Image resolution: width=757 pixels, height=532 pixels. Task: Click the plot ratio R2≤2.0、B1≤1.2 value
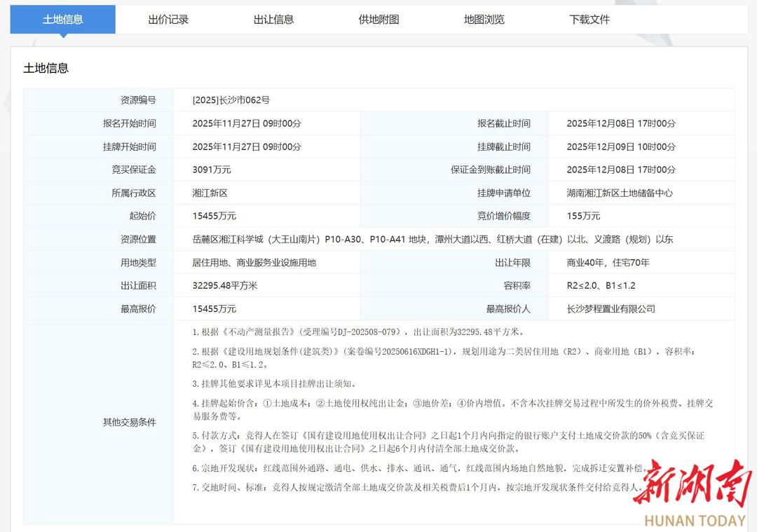point(601,285)
